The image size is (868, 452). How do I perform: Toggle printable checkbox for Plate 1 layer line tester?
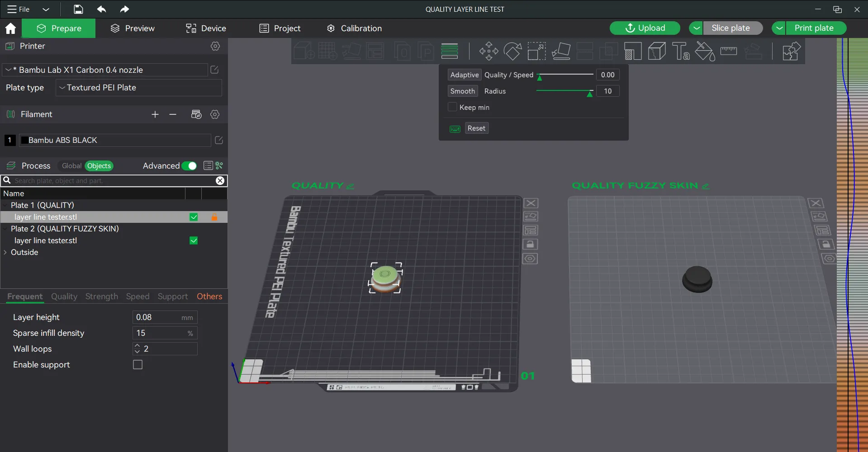point(194,217)
